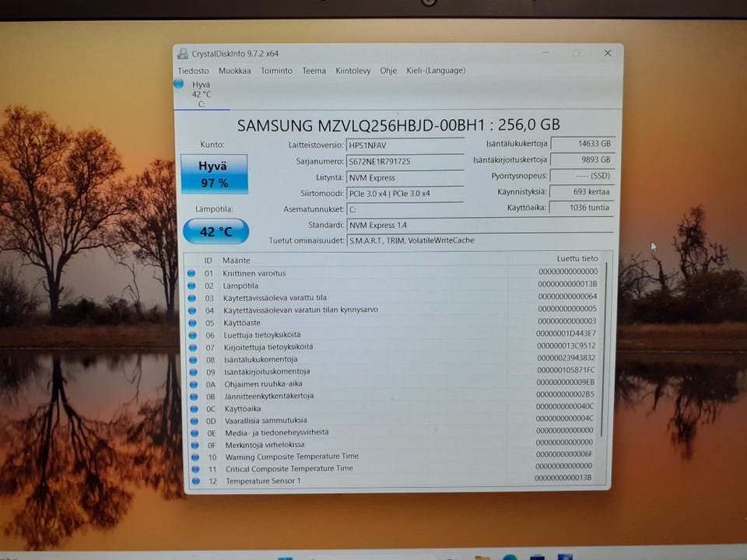Screen dimensions: 747x560
Task: Open the Teema menu
Action: (x=314, y=71)
